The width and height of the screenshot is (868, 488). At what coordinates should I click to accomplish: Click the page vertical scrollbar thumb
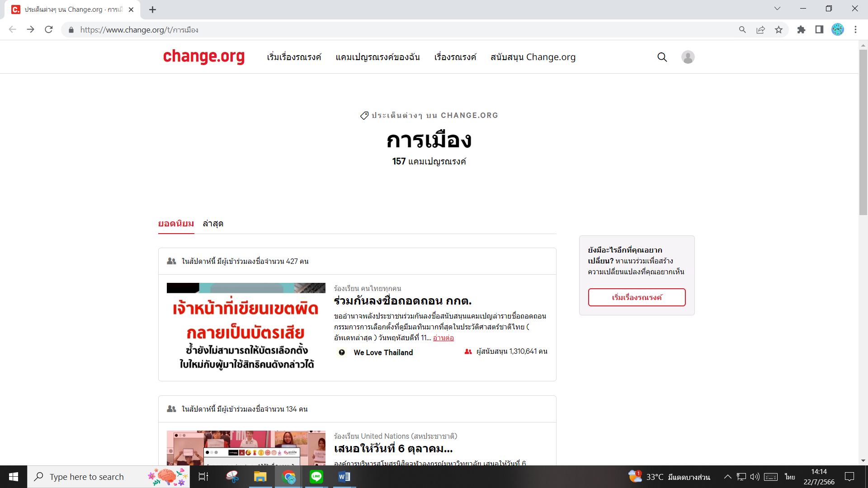tap(863, 132)
